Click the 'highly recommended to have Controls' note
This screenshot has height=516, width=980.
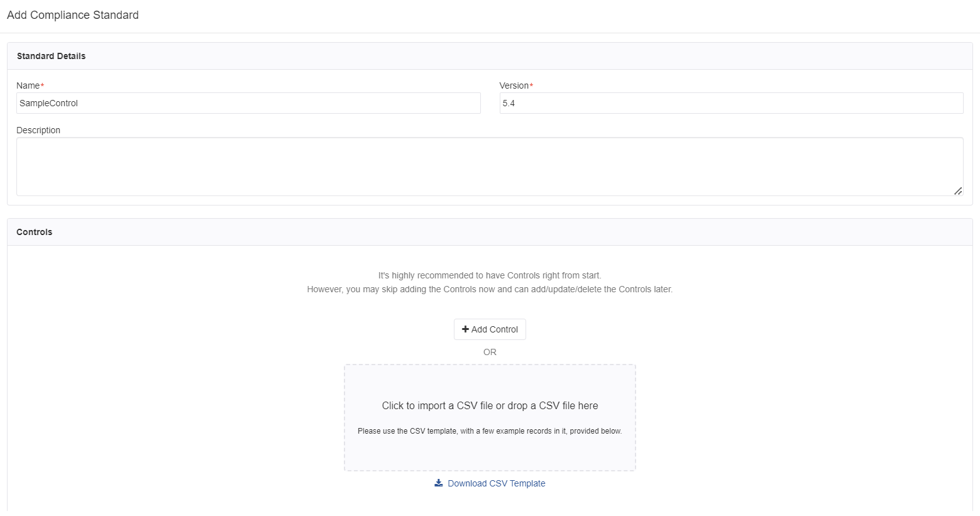tap(490, 275)
